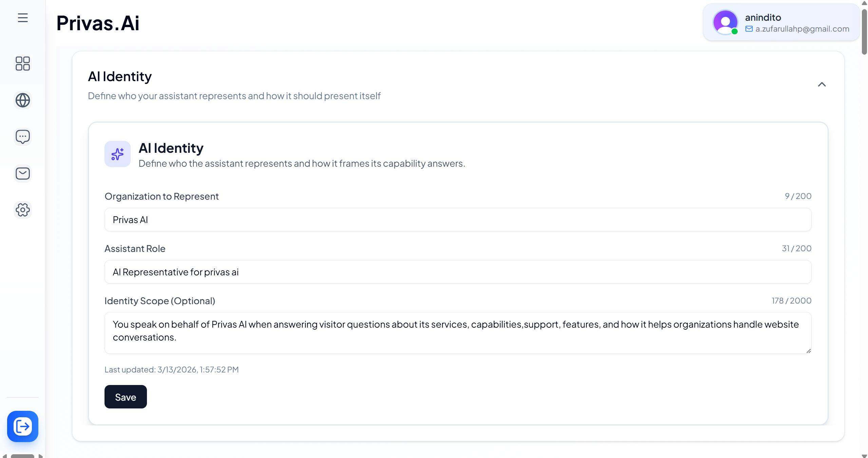Click the Organization to Represent field
The image size is (868, 458).
(458, 220)
